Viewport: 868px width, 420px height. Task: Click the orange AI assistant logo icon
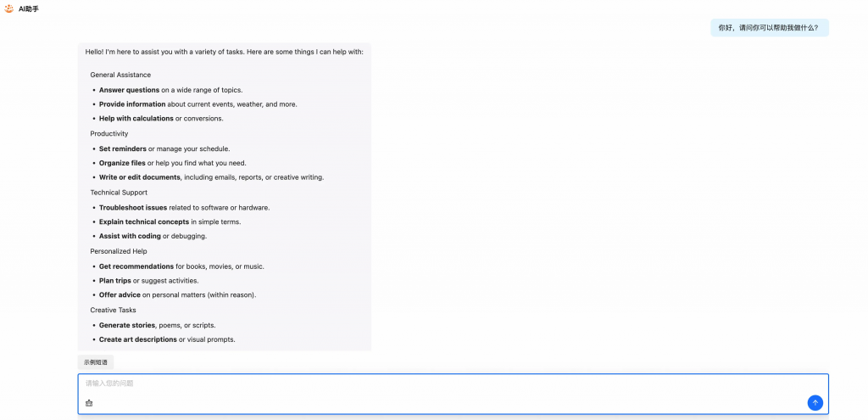(8, 8)
